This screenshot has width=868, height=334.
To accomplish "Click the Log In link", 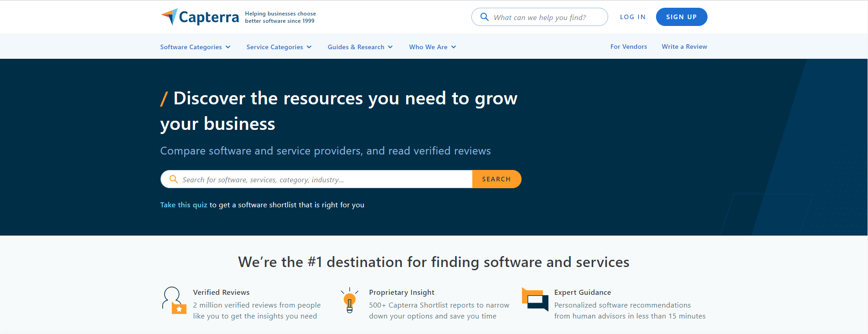I will [632, 17].
